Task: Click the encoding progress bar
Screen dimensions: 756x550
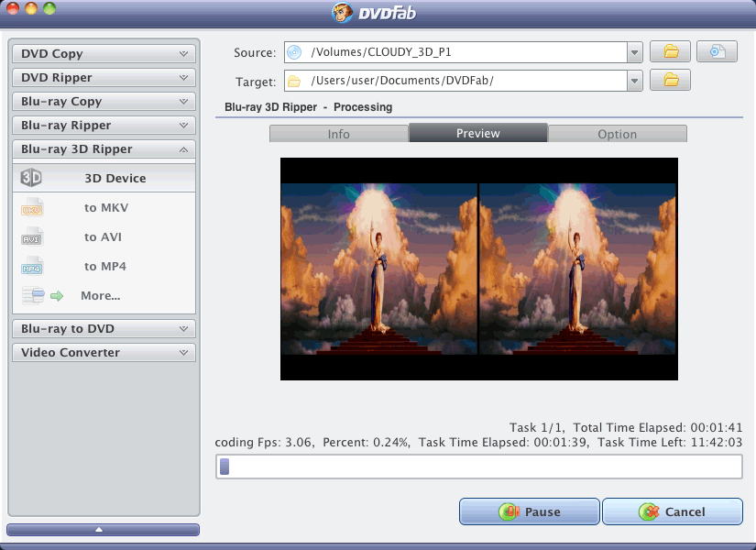Action: 478,467
